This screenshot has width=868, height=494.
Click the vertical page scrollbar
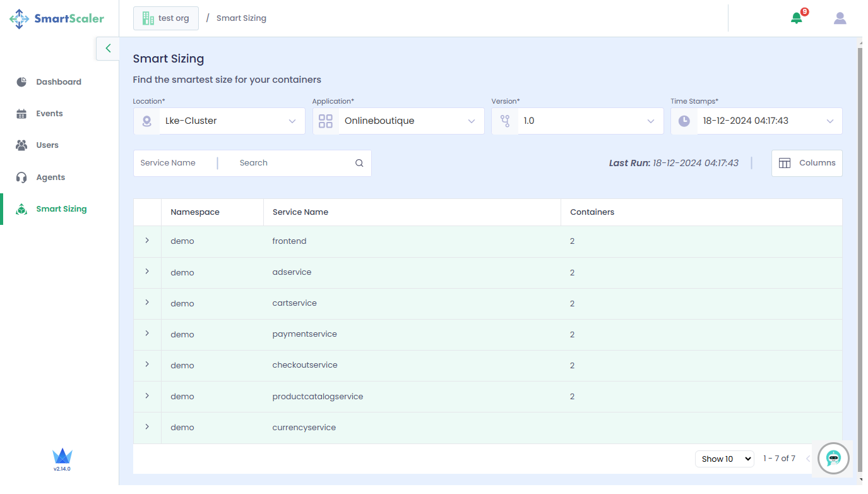tap(860, 259)
